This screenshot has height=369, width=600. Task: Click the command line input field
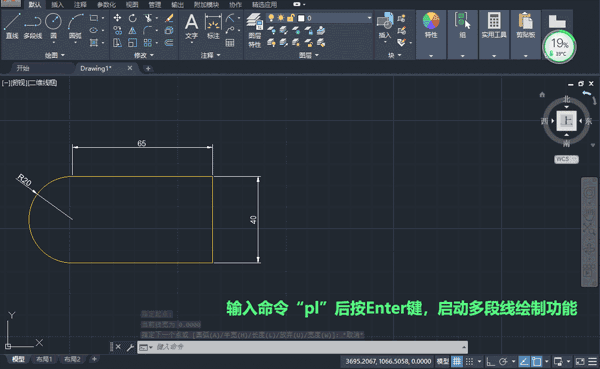click(302, 347)
